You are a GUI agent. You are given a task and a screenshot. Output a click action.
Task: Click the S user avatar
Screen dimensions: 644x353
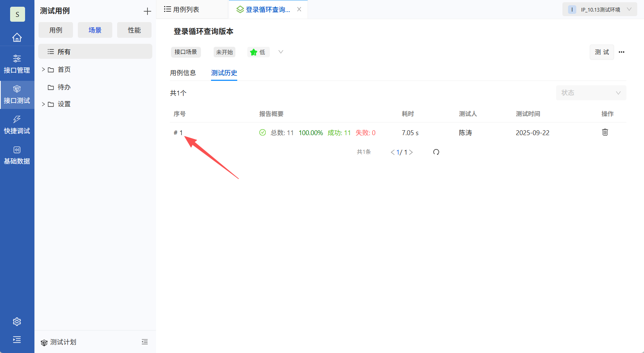coord(17,14)
